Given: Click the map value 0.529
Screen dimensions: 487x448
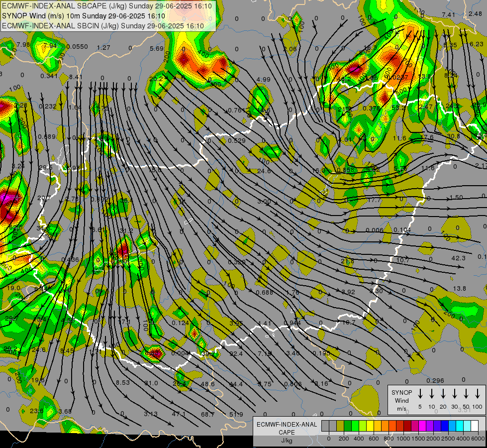Looking at the screenshot, I should (237, 141).
